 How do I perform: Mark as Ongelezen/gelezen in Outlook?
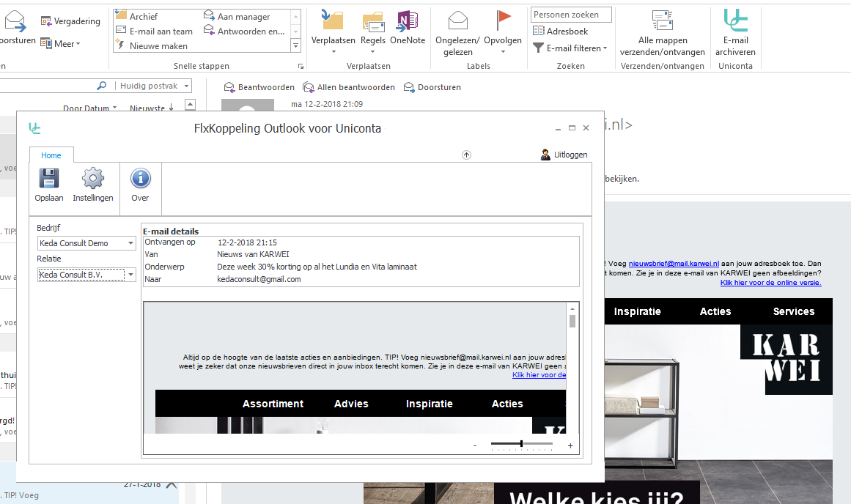pyautogui.click(x=457, y=34)
